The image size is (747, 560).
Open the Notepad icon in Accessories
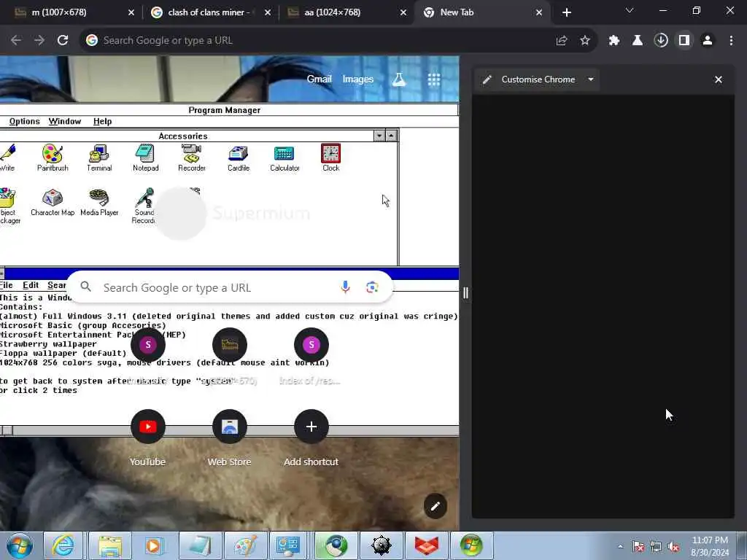click(145, 157)
